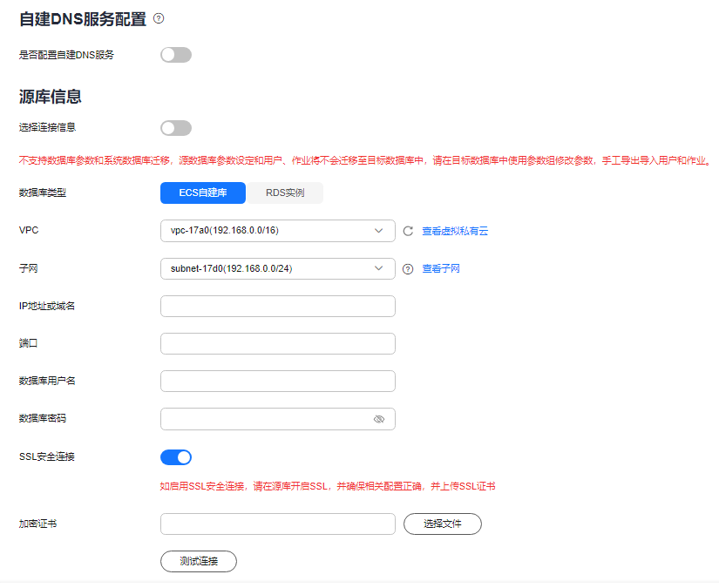Refresh the VPC list
The height and width of the screenshot is (588, 719).
click(410, 230)
